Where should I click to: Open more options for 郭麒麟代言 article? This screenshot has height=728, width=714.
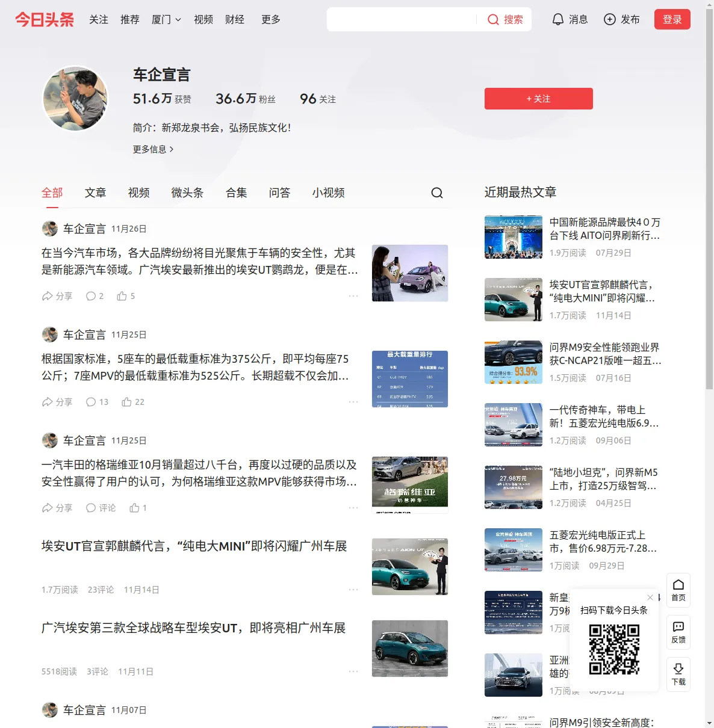353,590
